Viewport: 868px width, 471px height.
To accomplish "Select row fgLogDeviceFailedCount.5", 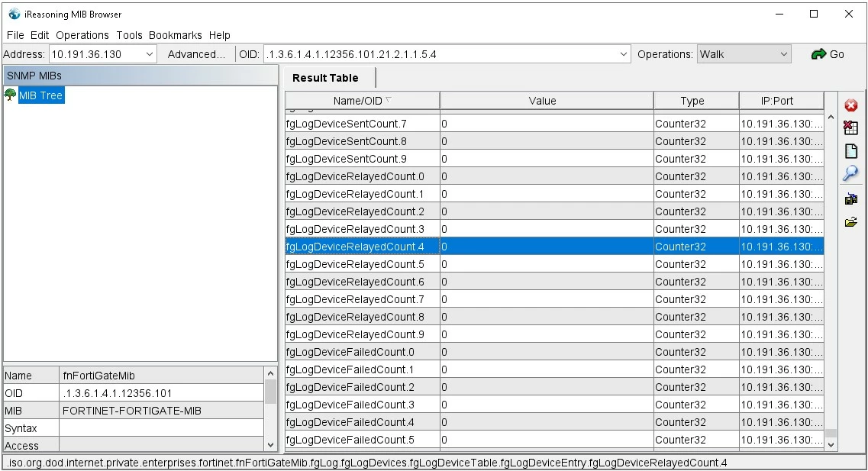I will 554,440.
